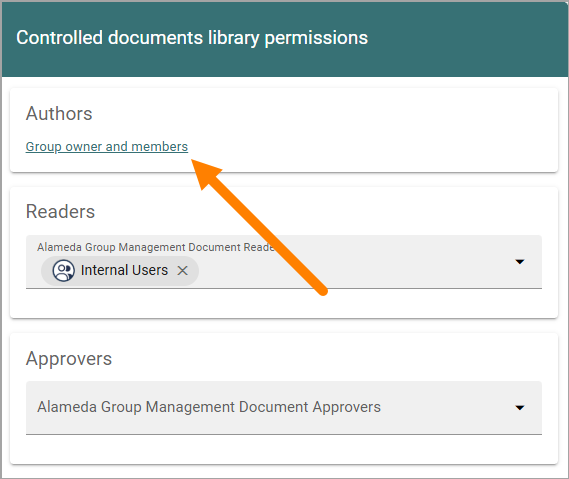569x479 pixels.
Task: Click the Internal Users chip label
Action: (124, 270)
